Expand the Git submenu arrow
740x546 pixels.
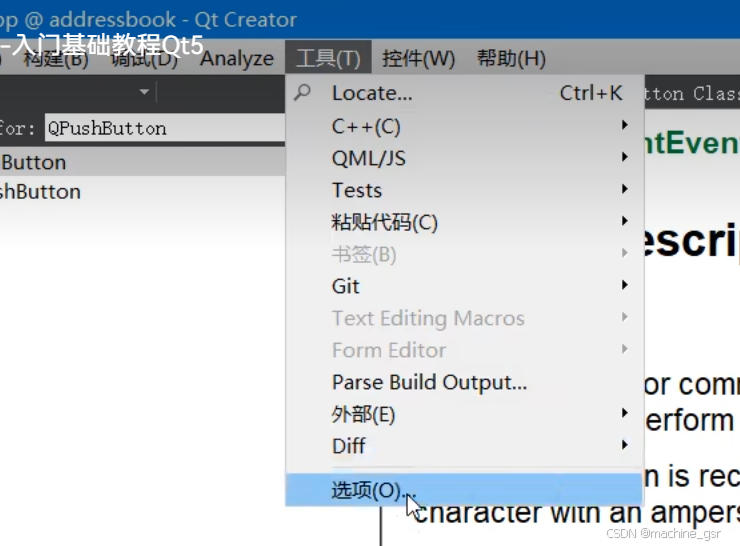(624, 285)
